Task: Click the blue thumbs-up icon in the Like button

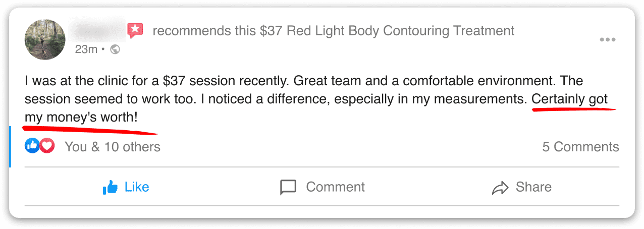Action: pos(110,188)
